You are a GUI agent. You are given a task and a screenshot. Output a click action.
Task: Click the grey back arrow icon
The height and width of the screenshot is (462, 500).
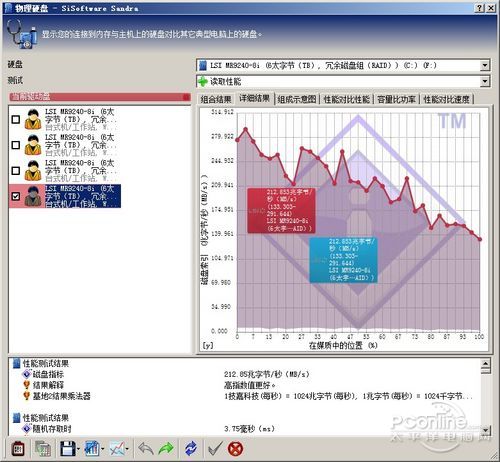click(x=146, y=449)
